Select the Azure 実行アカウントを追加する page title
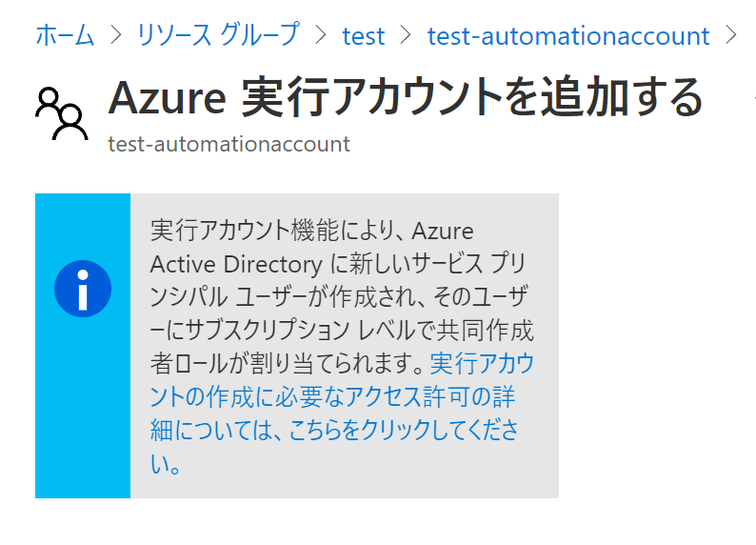Screen dimensions: 756x545 [406, 98]
